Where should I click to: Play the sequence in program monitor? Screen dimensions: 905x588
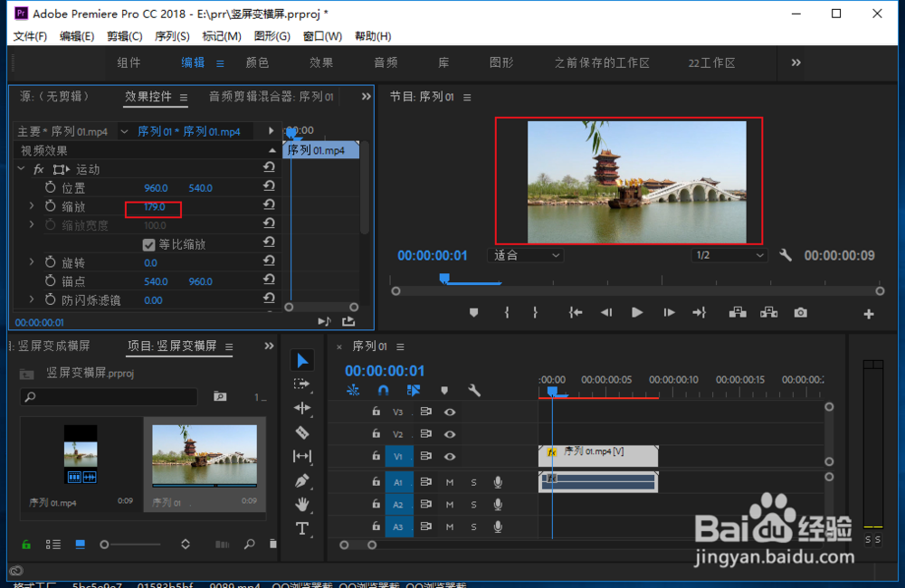tap(637, 313)
